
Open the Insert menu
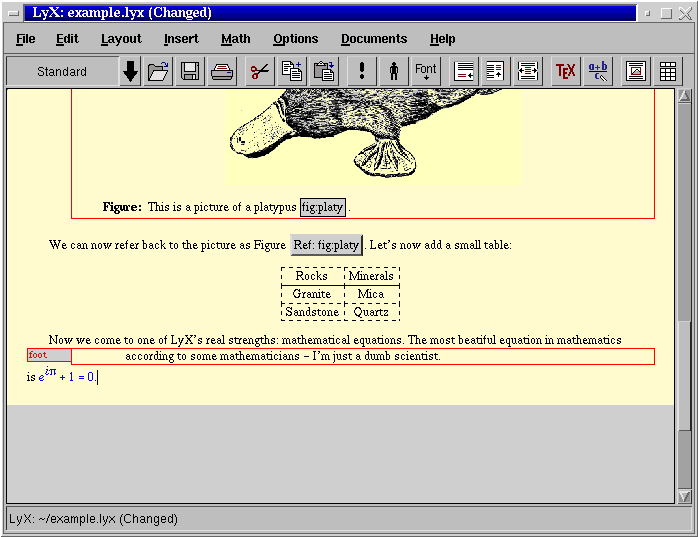pos(181,39)
